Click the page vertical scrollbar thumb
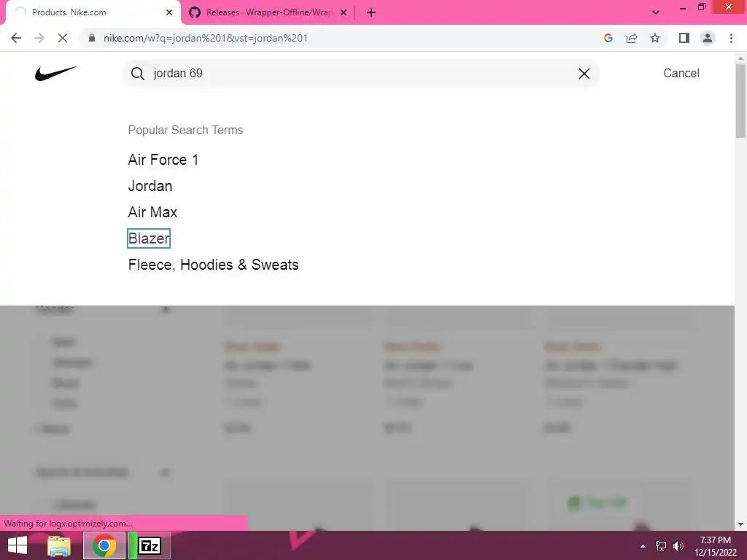Image resolution: width=747 pixels, height=560 pixels. (740, 101)
